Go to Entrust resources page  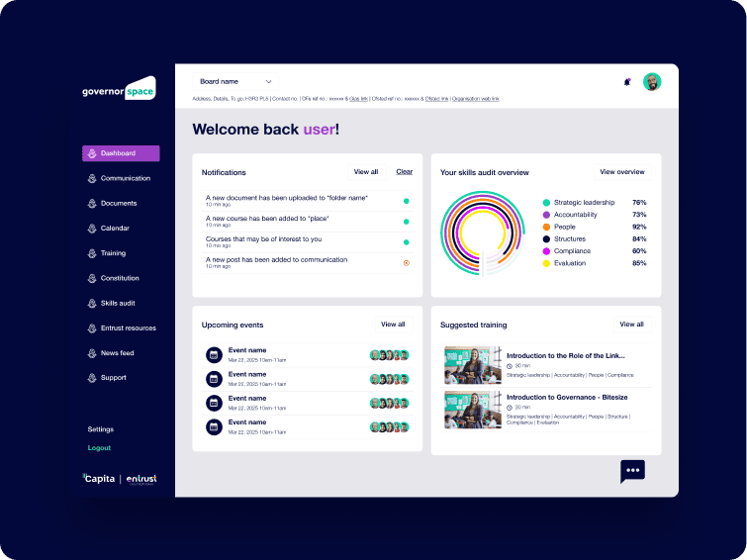click(x=128, y=327)
